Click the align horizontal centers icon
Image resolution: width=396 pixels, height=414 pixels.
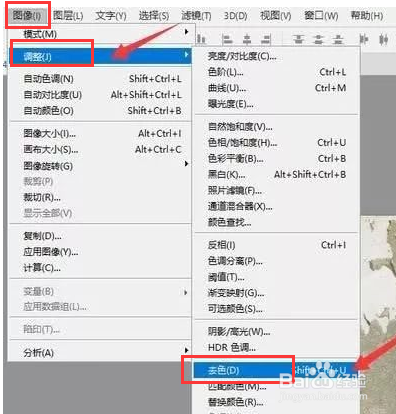point(247,39)
